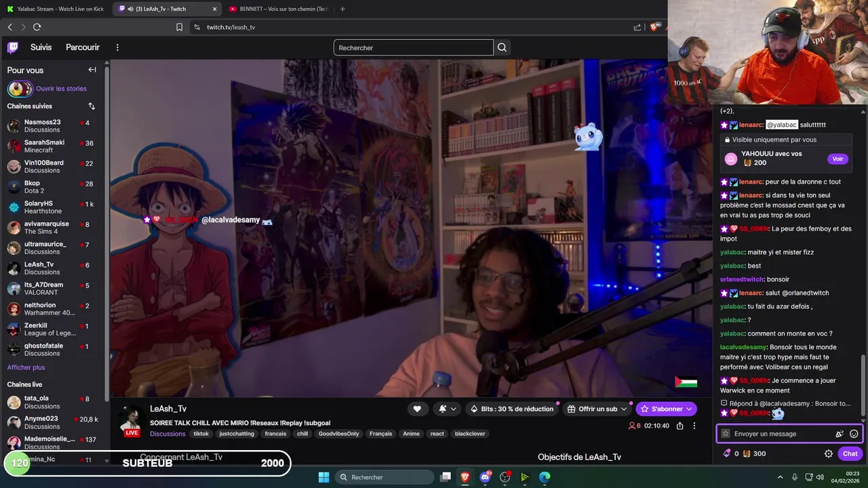This screenshot has width=868, height=488.
Task: Click the heart follow button under stream
Action: tap(417, 409)
